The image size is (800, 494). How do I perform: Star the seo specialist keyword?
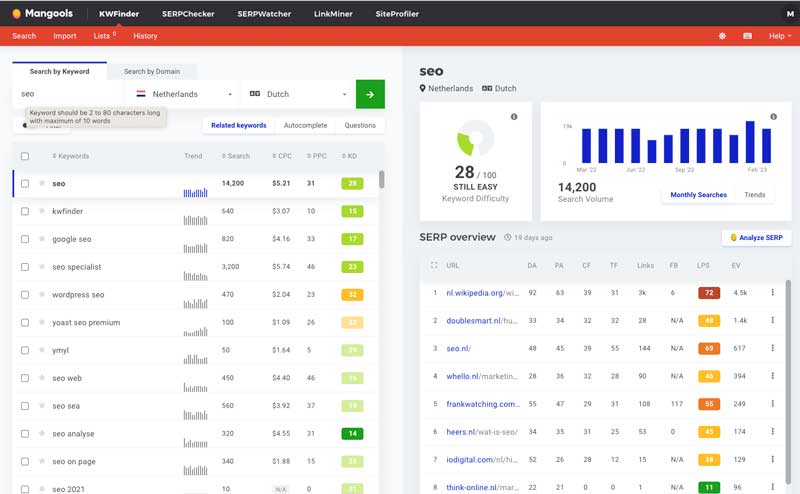click(x=42, y=266)
